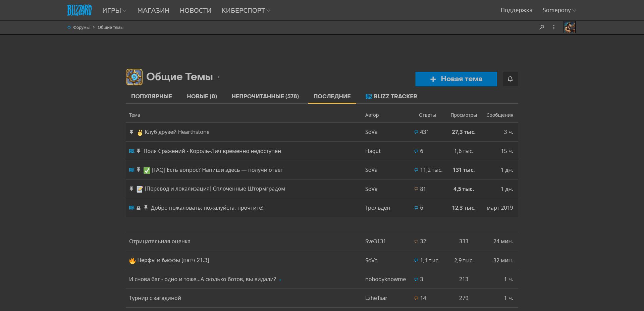Viewport: 644px width, 311px height.
Task: Open МАГАЗИН in top navigation
Action: click(x=153, y=10)
